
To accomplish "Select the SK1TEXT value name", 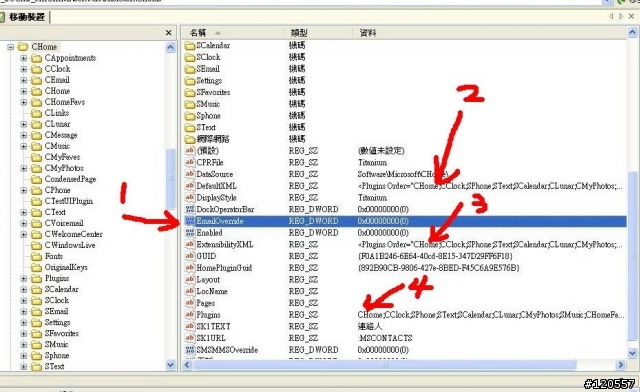I will pos(213,327).
